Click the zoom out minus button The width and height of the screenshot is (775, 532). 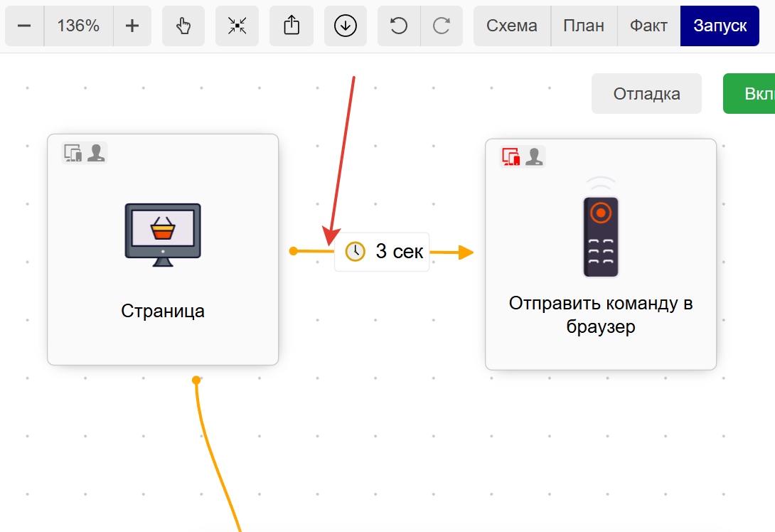tap(24, 26)
